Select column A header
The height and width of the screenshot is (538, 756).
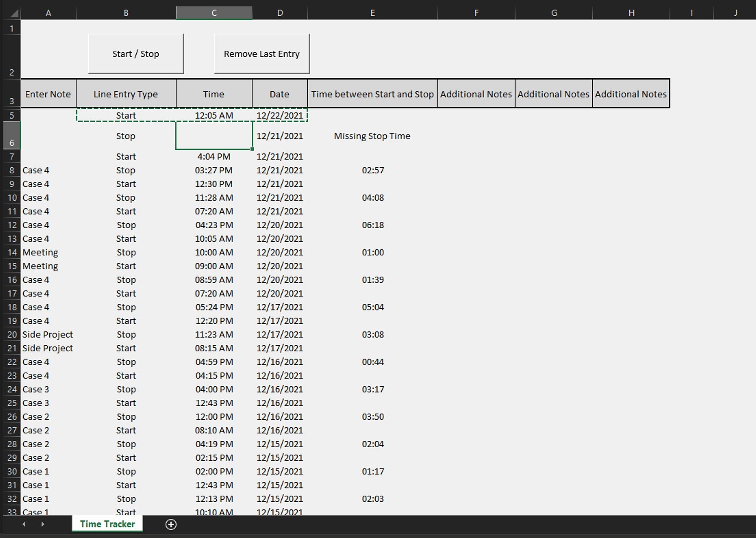click(x=48, y=13)
